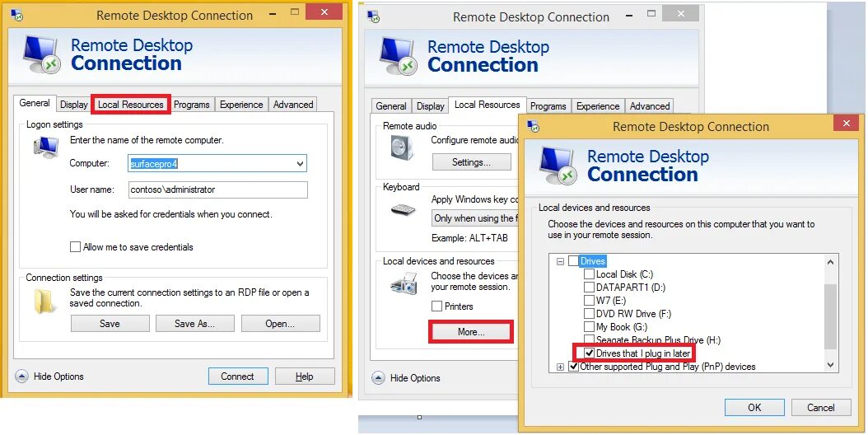Click the Open... saved connection button
868x435 pixels.
pyautogui.click(x=280, y=324)
